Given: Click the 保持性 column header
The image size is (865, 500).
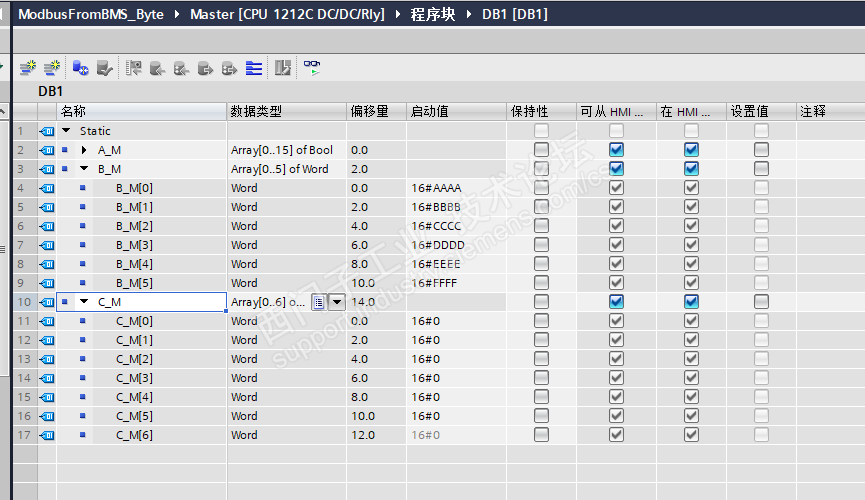Looking at the screenshot, I should coord(542,111).
